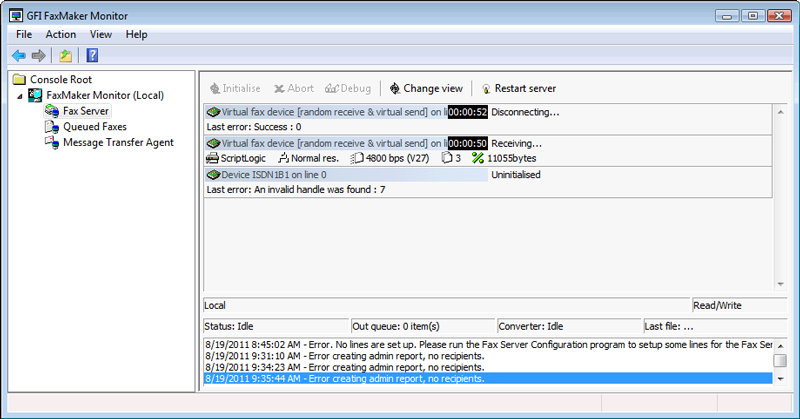Image resolution: width=800 pixels, height=419 pixels.
Task: Click the Abort X icon
Action: pyautogui.click(x=279, y=89)
